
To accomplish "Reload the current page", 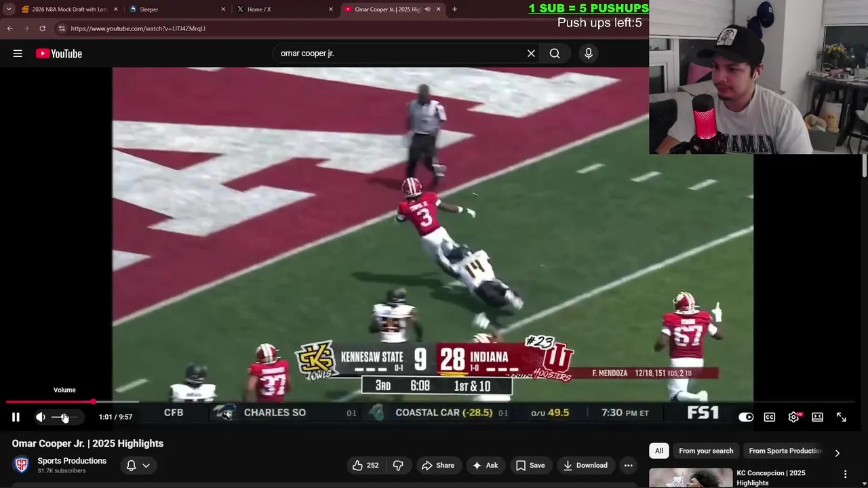I will pyautogui.click(x=42, y=28).
